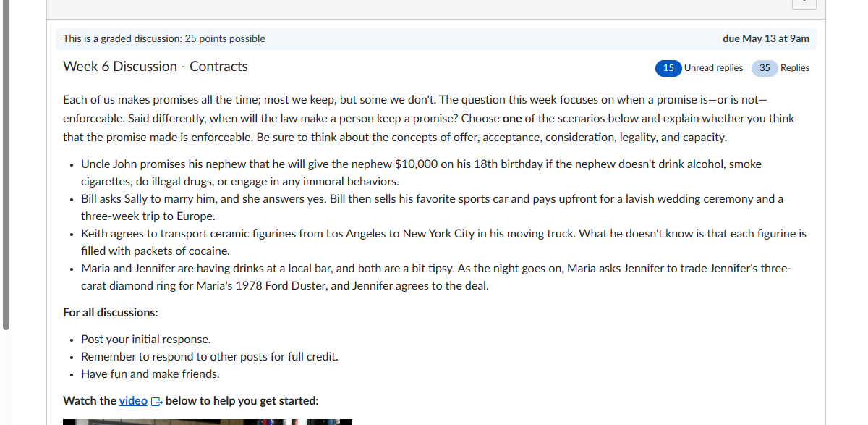This screenshot has height=425, width=868.
Task: Click the Unread replies label
Action: point(713,68)
